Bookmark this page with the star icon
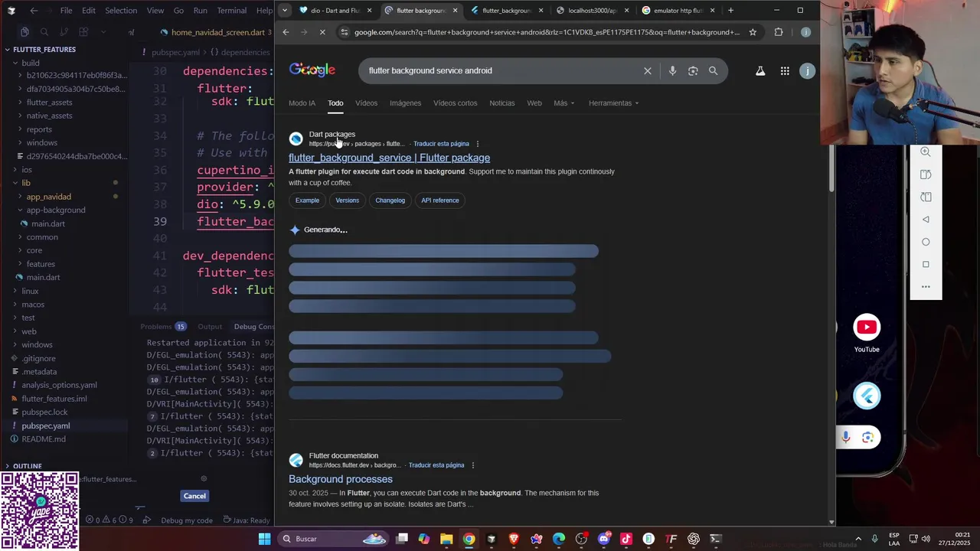Viewport: 980px width, 551px height. [753, 32]
